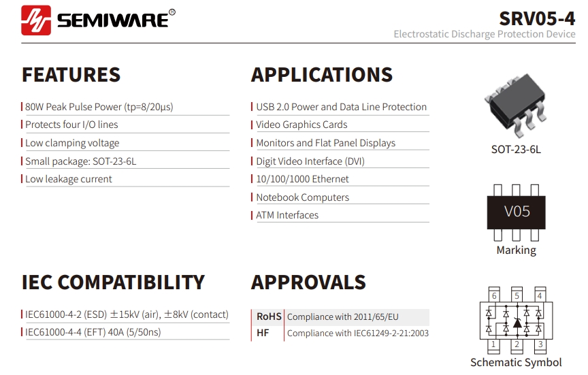The image size is (588, 375).
Task: Select the IEC61000-4-4 (EFT) 40A line
Action: 93,332
